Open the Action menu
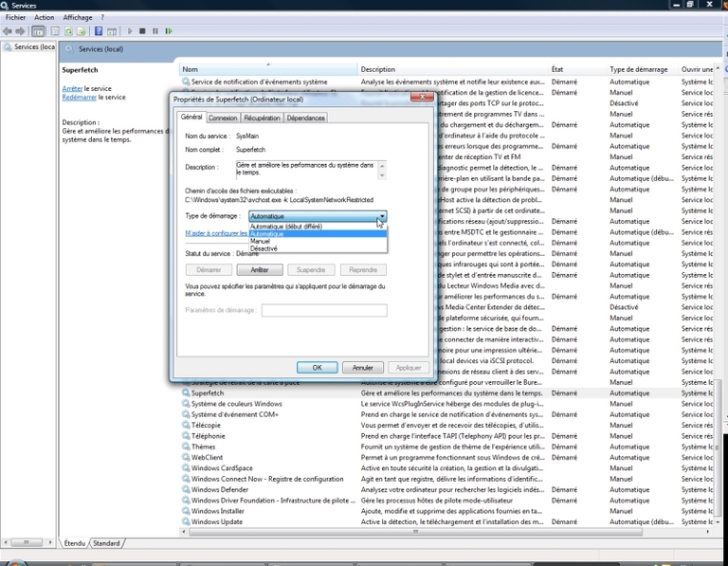This screenshot has height=566, width=728. tap(45, 17)
